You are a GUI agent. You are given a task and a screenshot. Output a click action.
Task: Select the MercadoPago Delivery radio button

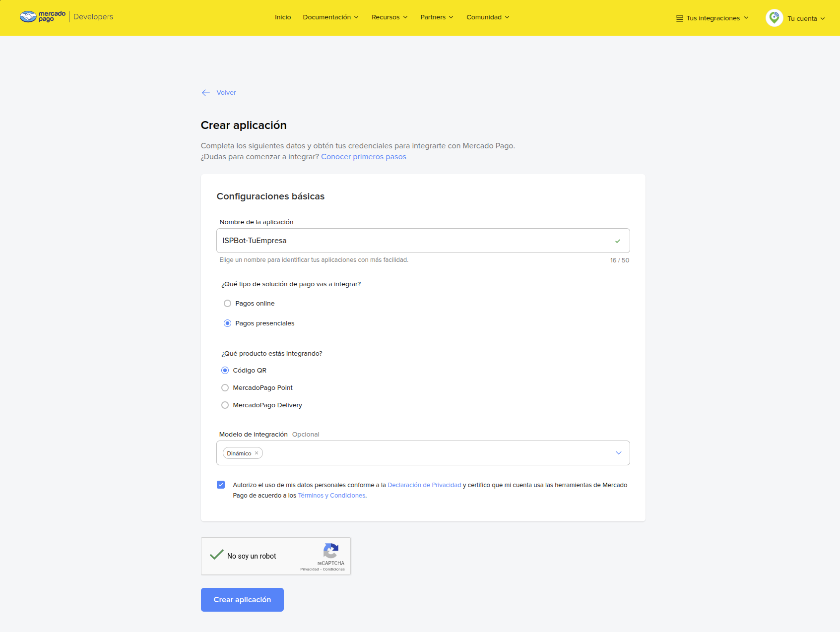pyautogui.click(x=225, y=405)
